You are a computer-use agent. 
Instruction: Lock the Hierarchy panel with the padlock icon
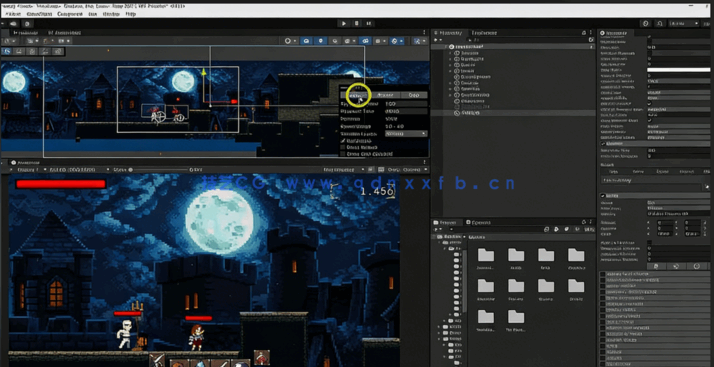(x=584, y=33)
